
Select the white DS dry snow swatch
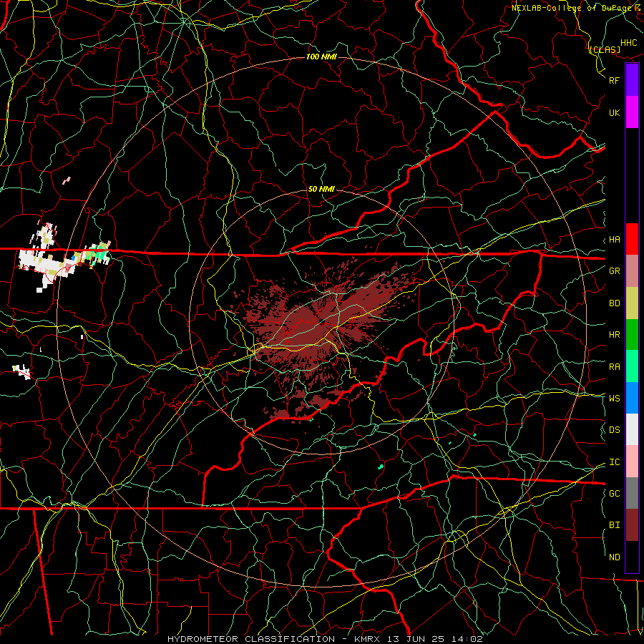pyautogui.click(x=632, y=429)
